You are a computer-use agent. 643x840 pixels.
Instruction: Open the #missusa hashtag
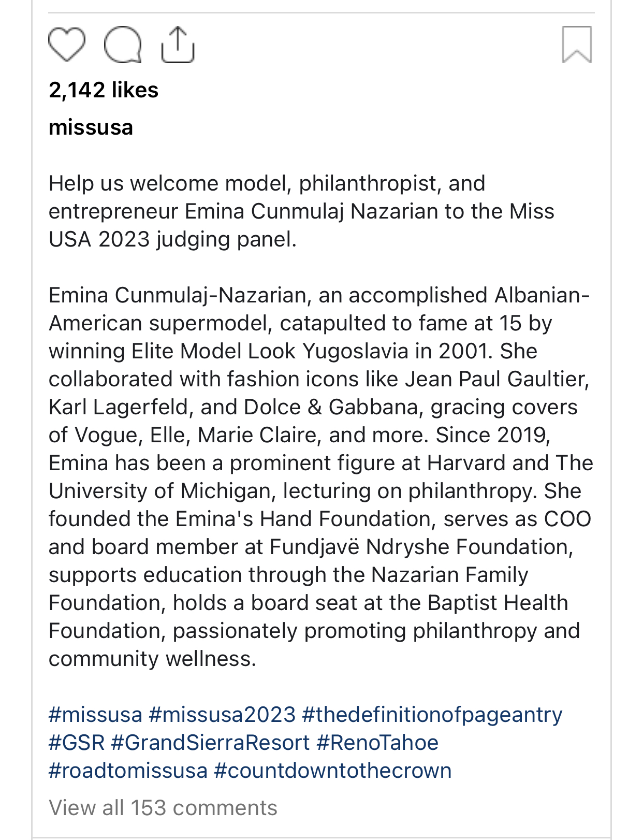tap(95, 715)
